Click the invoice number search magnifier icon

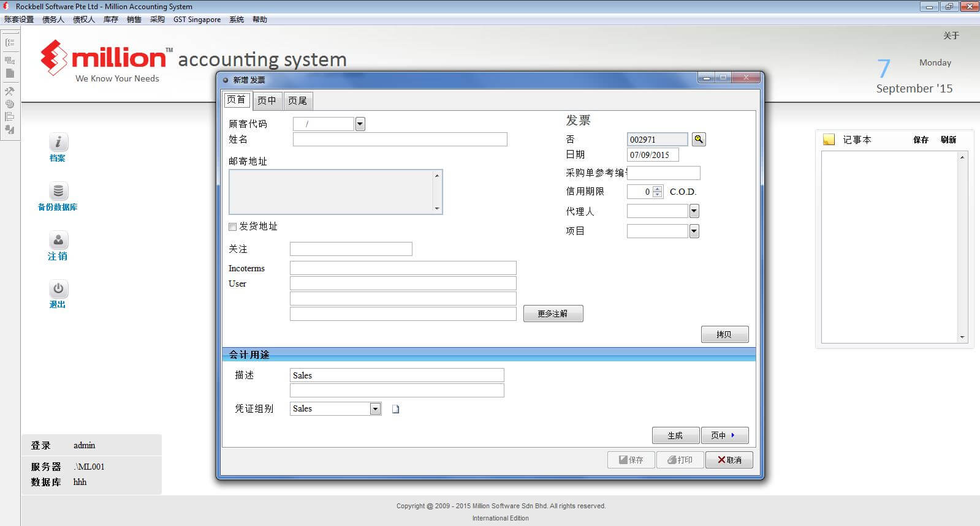(699, 140)
